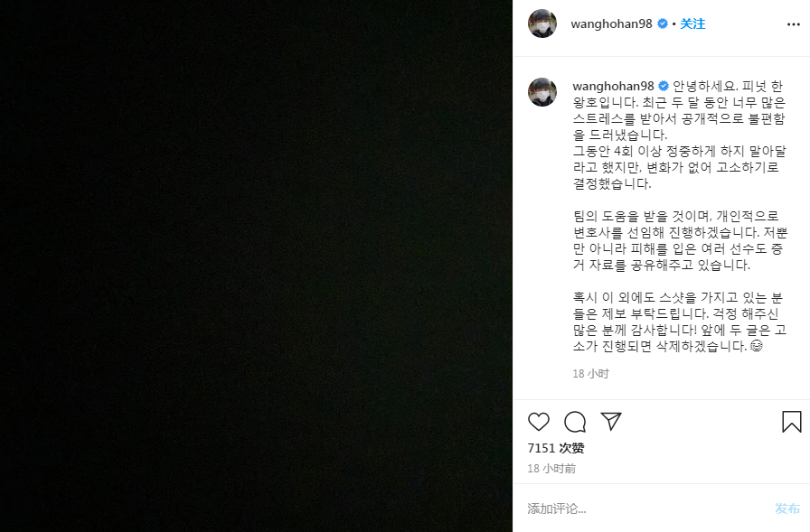View the 7151 次赞 likes list
Image resolution: width=810 pixels, height=532 pixels.
click(x=556, y=448)
